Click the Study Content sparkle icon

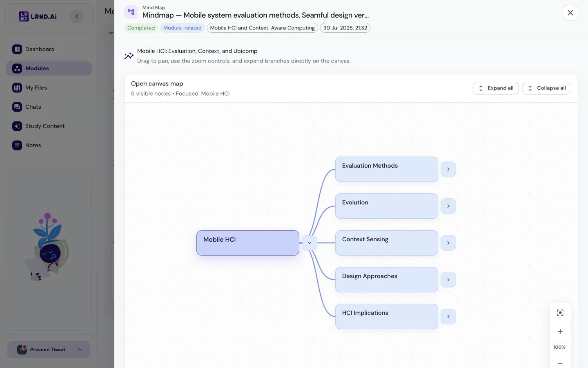pos(17,126)
